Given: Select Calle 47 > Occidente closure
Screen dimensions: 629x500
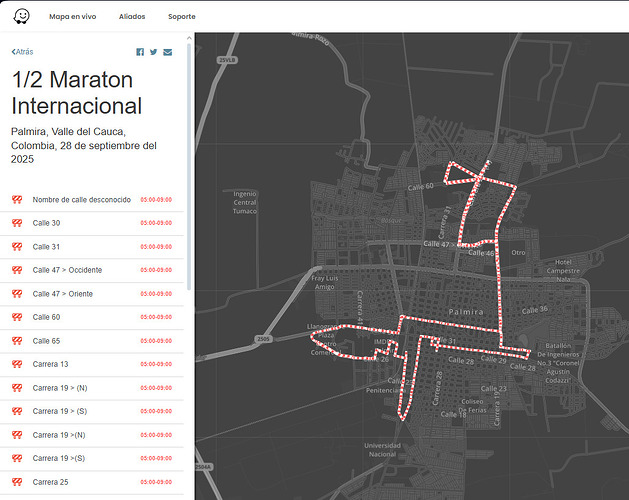Looking at the screenshot, I should tap(67, 270).
